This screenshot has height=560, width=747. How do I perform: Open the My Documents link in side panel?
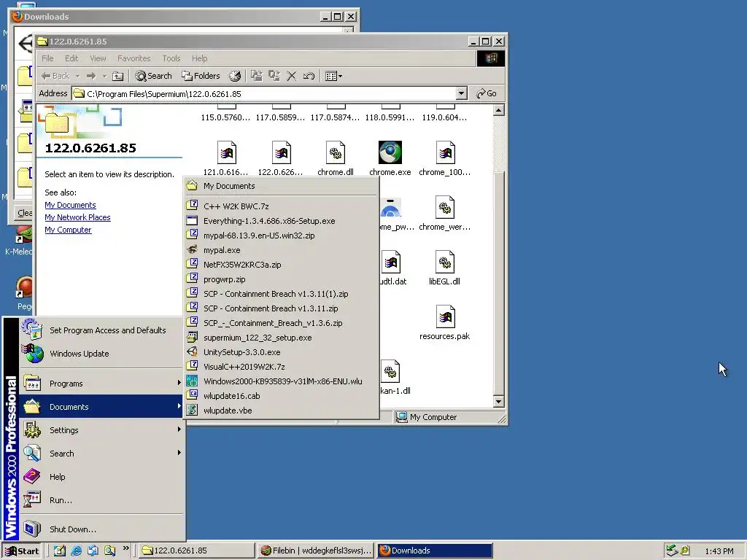[70, 205]
